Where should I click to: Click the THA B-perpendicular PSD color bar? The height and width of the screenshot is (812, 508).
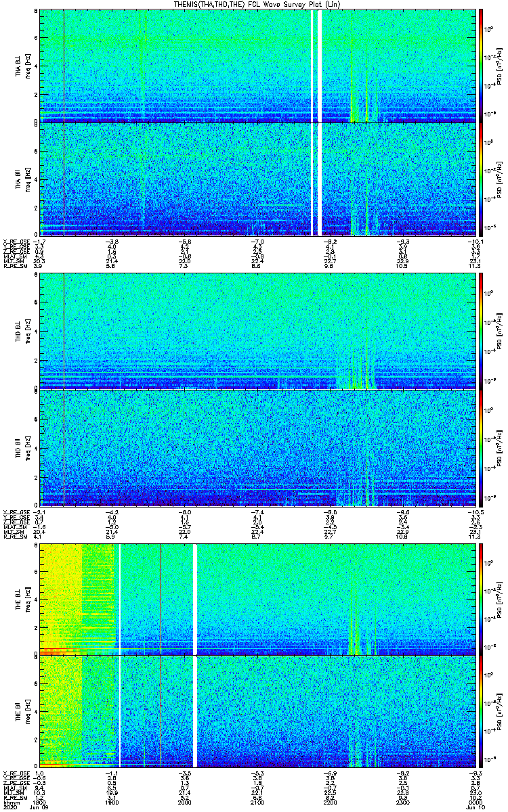pyautogui.click(x=480, y=66)
